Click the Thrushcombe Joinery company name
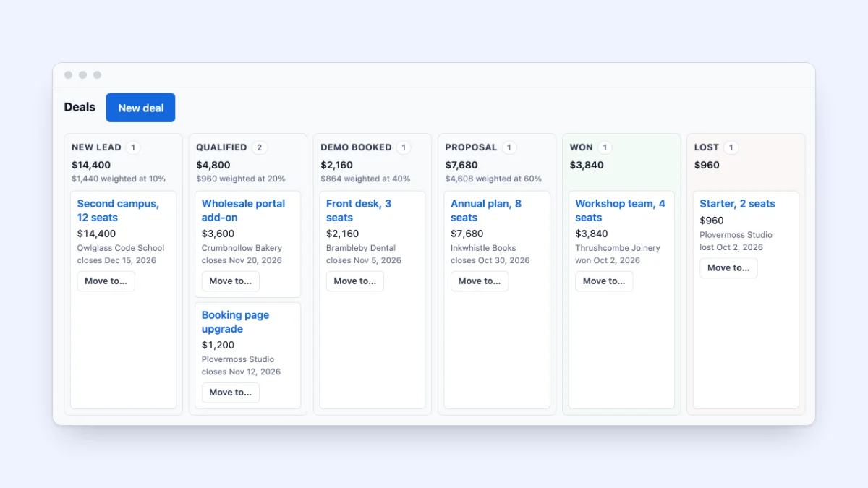The height and width of the screenshot is (488, 868). point(618,248)
